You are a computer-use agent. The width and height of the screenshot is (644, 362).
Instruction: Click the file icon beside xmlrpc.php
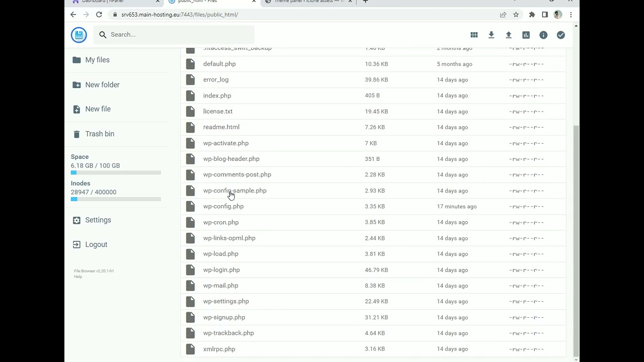click(x=190, y=349)
